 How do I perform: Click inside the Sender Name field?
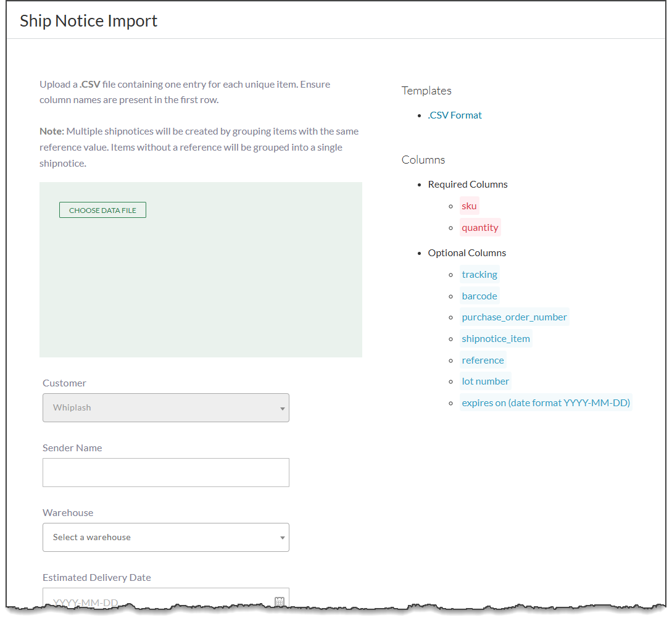point(165,472)
